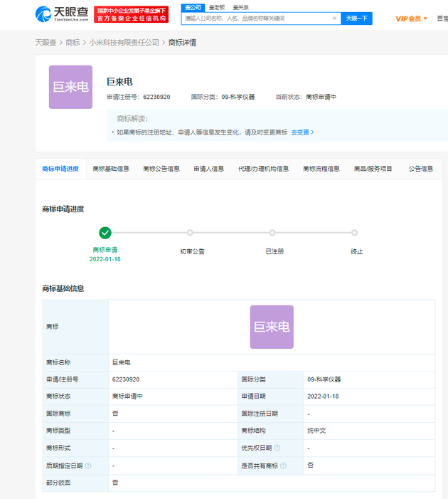Select the 查关系 search tab

click(x=240, y=7)
